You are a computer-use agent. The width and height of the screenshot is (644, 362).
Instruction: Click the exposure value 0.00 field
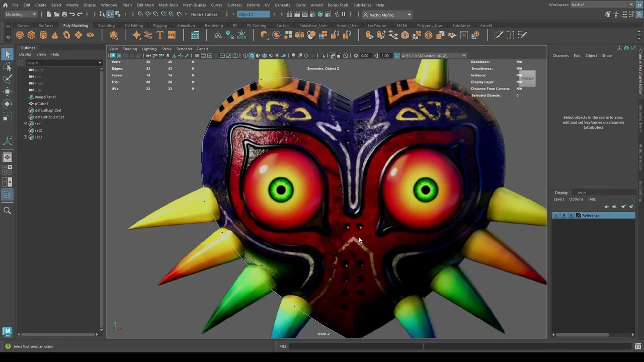[x=365, y=55]
